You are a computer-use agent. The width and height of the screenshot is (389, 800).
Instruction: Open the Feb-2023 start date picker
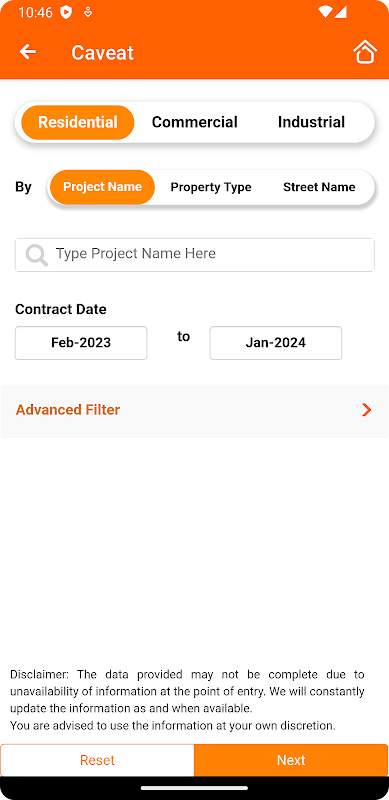click(x=81, y=343)
